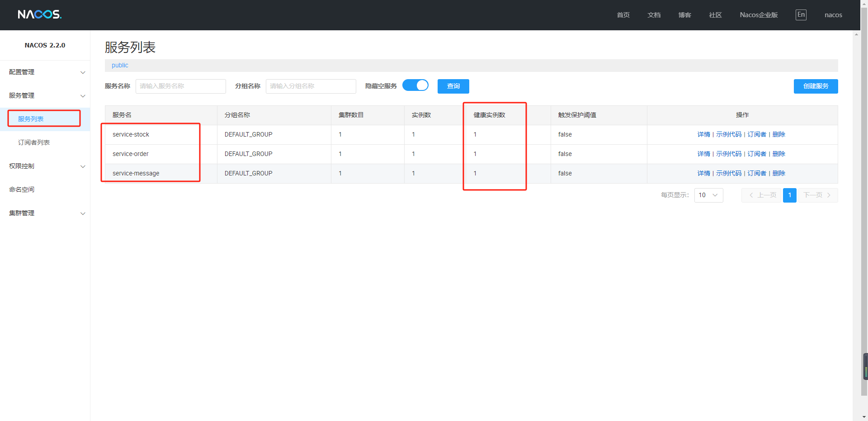
Task: Open 详情 for service-message
Action: [703, 173]
